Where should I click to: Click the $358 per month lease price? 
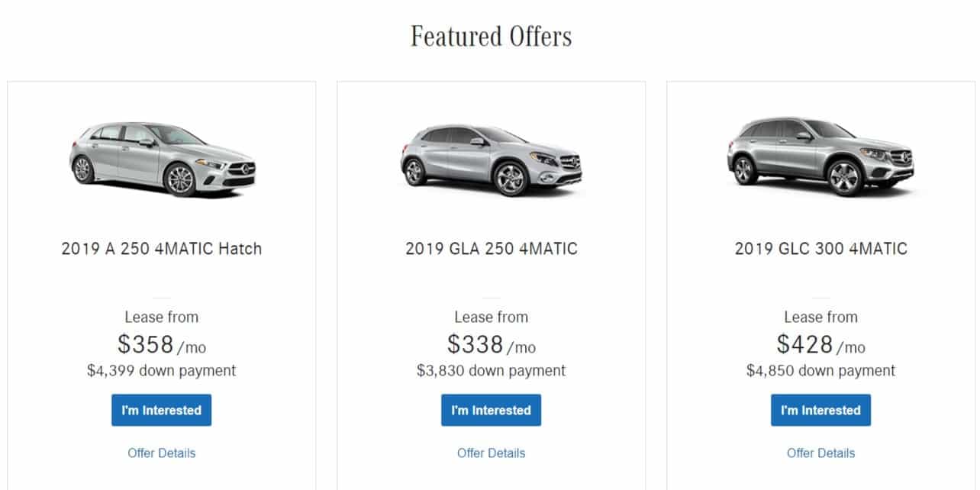pyautogui.click(x=161, y=343)
